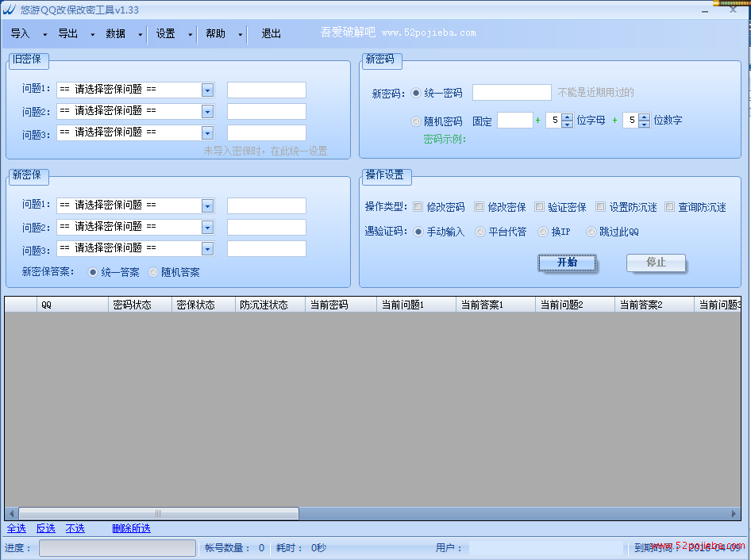
Task: Click the 位字母 stepper down arrow
Action: (567, 124)
